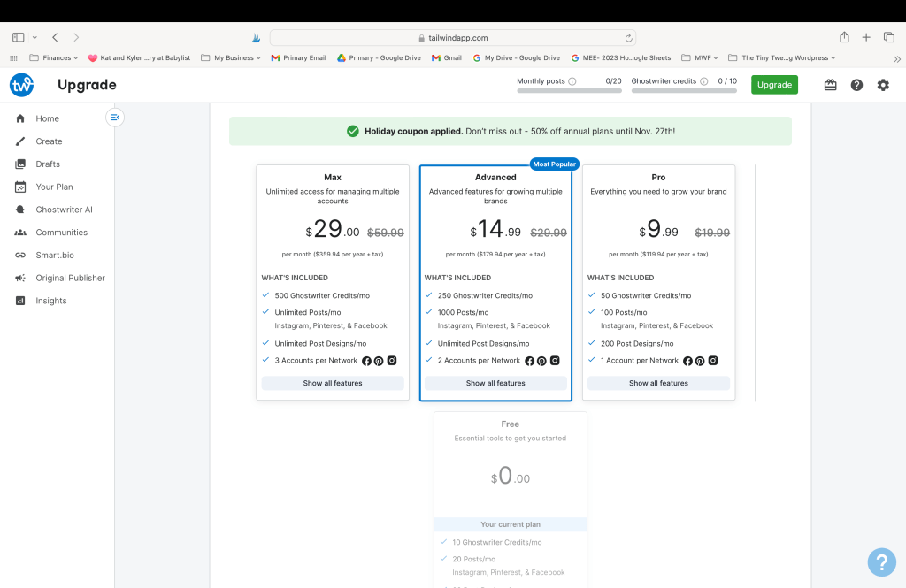Click the Monthly posts progress bar
The width and height of the screenshot is (906, 588).
(569, 90)
